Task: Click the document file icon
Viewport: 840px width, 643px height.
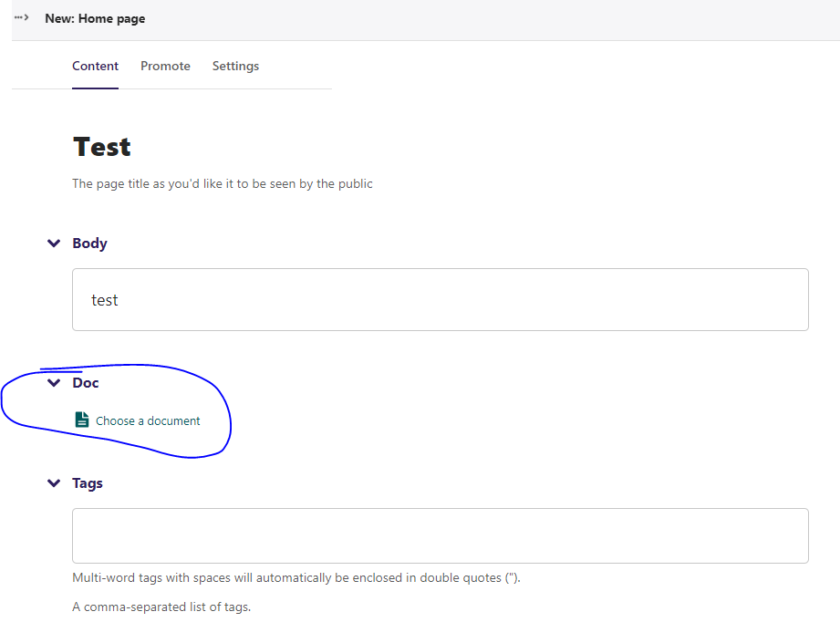Action: pyautogui.click(x=82, y=420)
